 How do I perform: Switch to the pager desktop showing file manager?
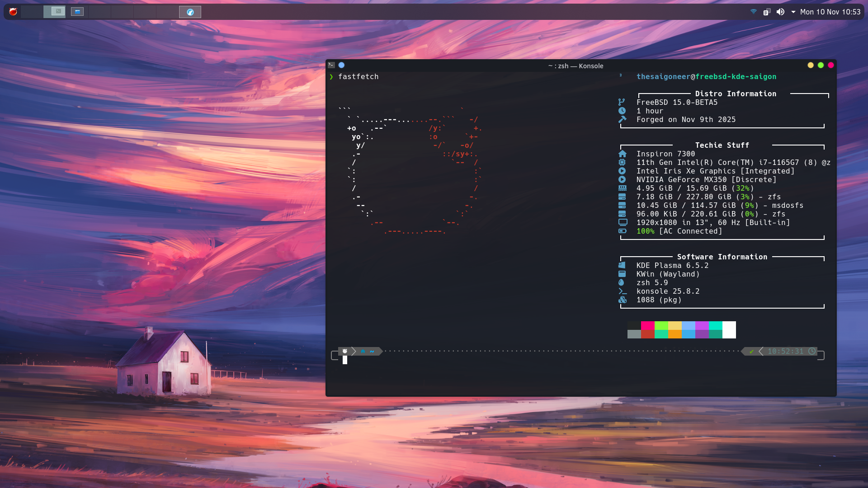point(77,12)
